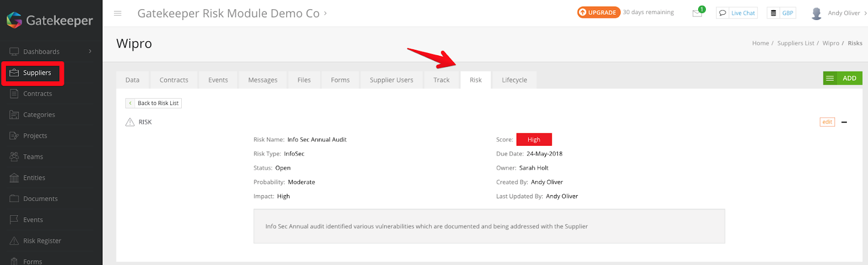Click the Risk Register warning triangle icon

pyautogui.click(x=14, y=241)
